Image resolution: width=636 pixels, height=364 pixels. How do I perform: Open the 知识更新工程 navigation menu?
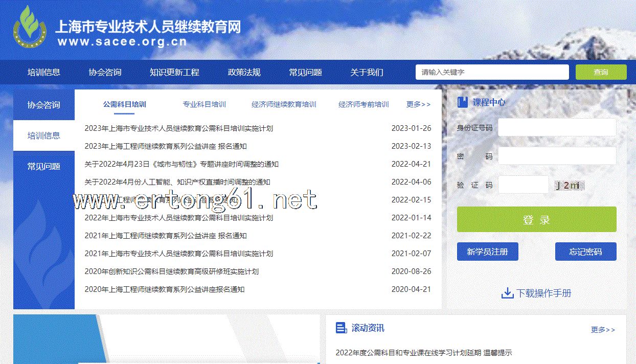click(174, 72)
